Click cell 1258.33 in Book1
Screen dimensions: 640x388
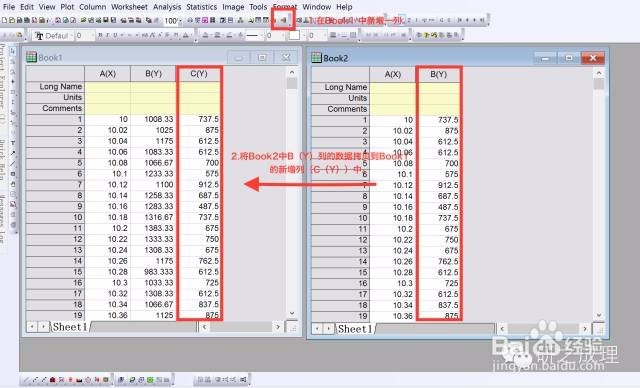pos(153,195)
